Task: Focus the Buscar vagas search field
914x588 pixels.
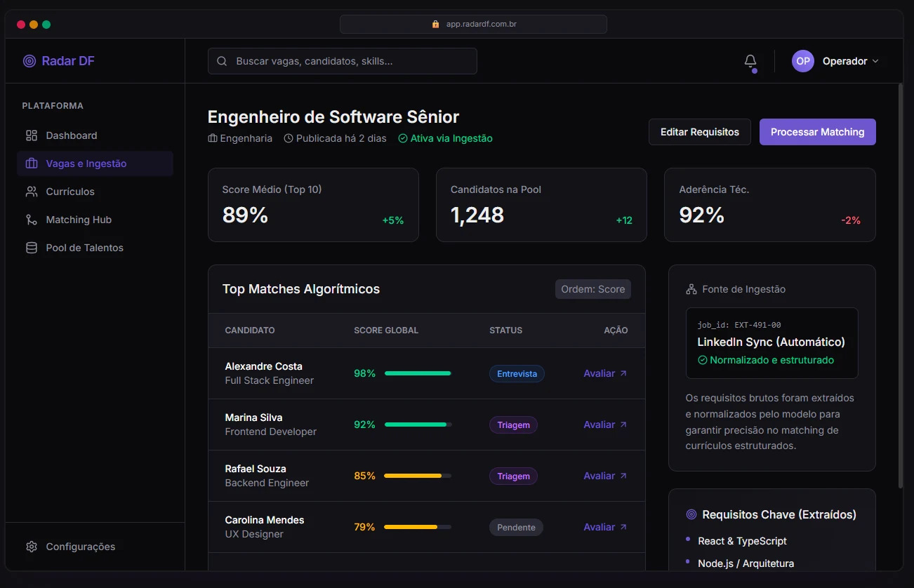Action: [x=343, y=61]
